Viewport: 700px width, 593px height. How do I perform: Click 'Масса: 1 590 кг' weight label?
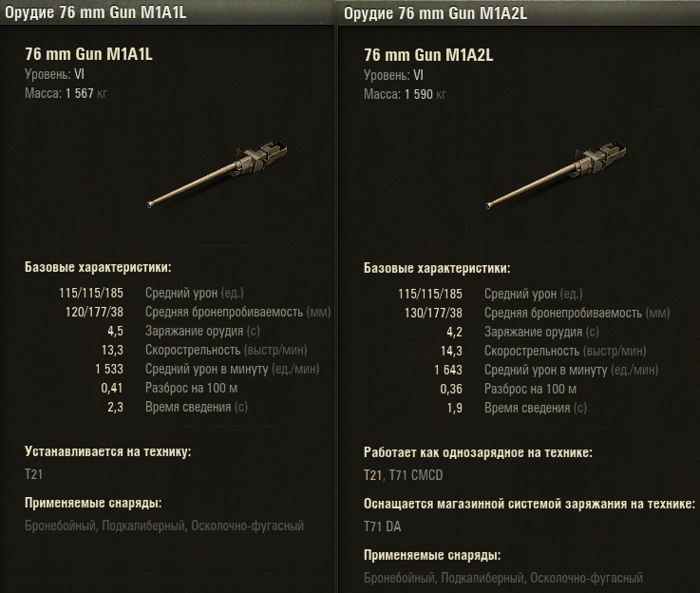coord(404,93)
